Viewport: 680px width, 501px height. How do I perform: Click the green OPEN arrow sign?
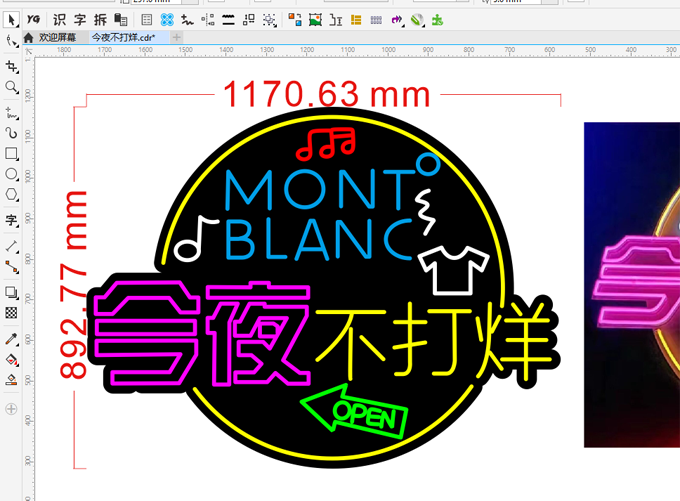354,411
